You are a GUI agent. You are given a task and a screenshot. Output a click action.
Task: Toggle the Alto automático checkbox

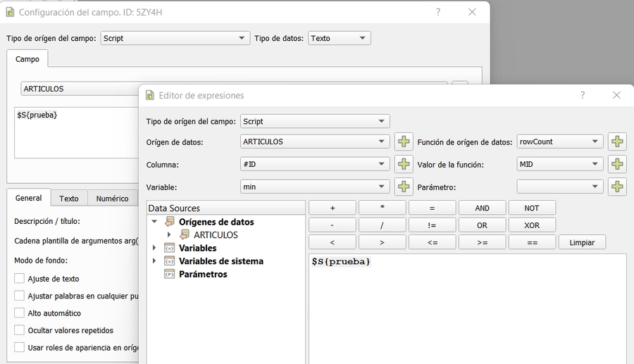click(x=20, y=313)
